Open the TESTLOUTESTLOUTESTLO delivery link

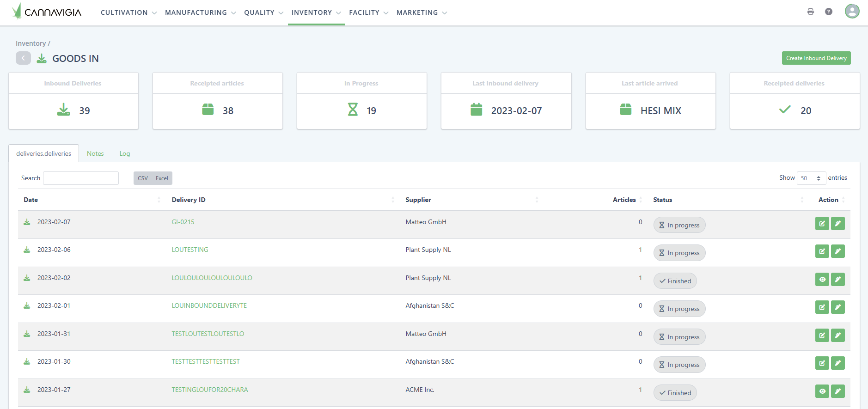click(x=208, y=334)
